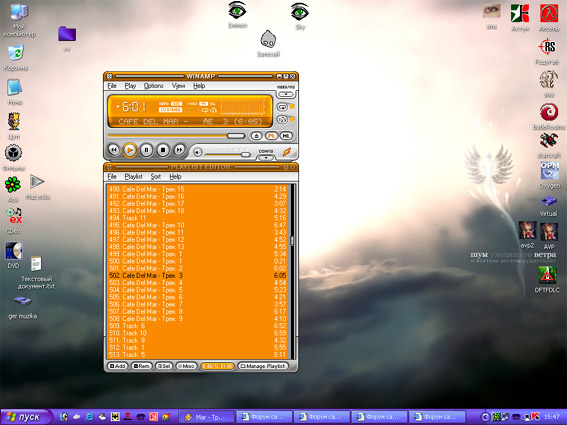Select the ger muzika desktop shortcut
This screenshot has height=425, width=567.
(22, 307)
